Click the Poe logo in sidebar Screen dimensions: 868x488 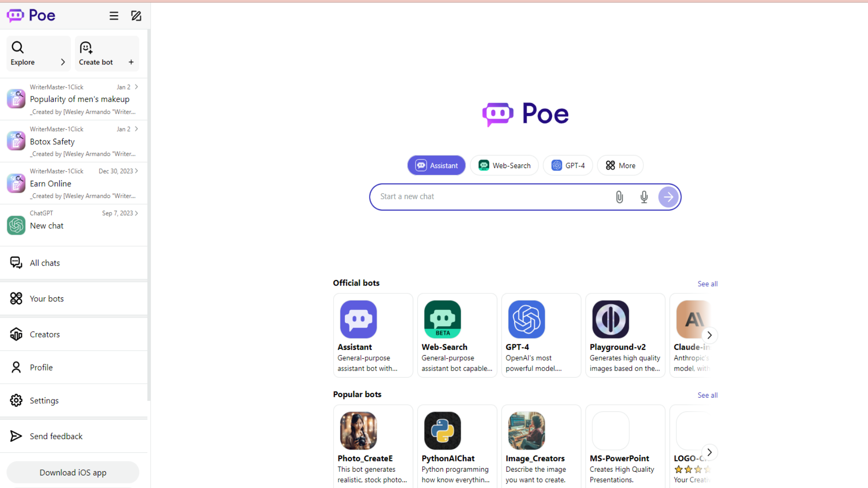(x=31, y=15)
